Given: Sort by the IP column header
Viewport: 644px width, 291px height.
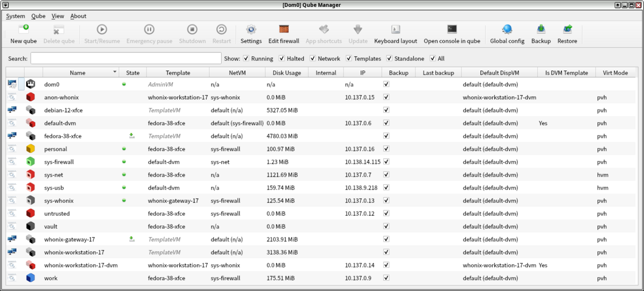Looking at the screenshot, I should (362, 72).
